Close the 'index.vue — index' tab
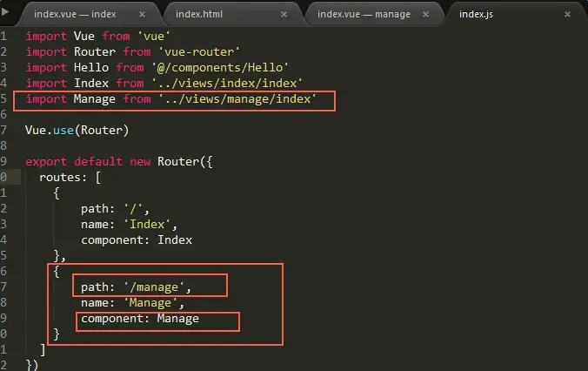588x371 pixels. coord(142,14)
